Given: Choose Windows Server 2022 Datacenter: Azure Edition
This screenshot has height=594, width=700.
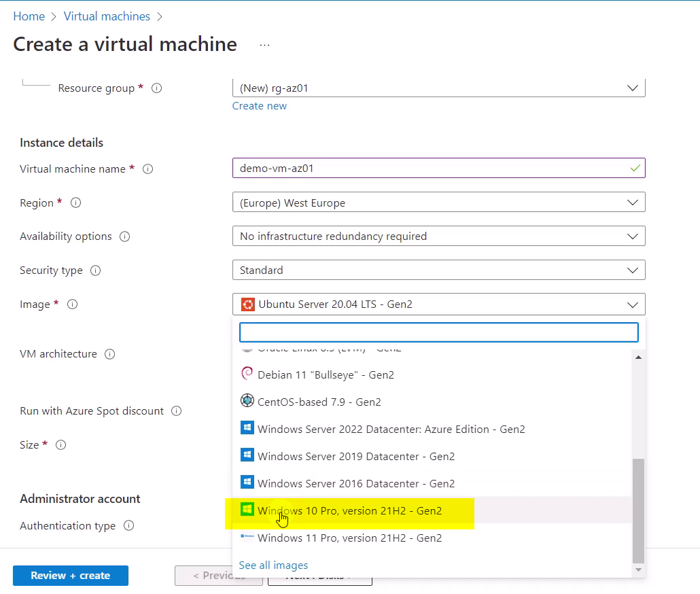Looking at the screenshot, I should point(432,430).
